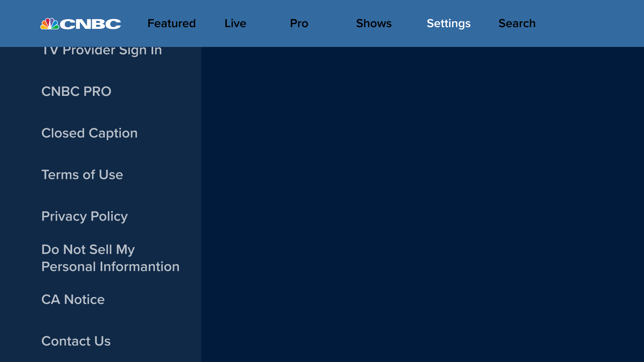
Task: Open the Shows section
Action: [x=374, y=23]
